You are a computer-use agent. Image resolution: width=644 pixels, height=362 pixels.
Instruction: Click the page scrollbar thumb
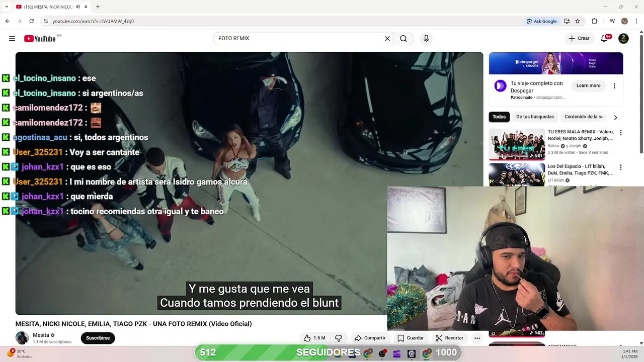tap(641, 94)
